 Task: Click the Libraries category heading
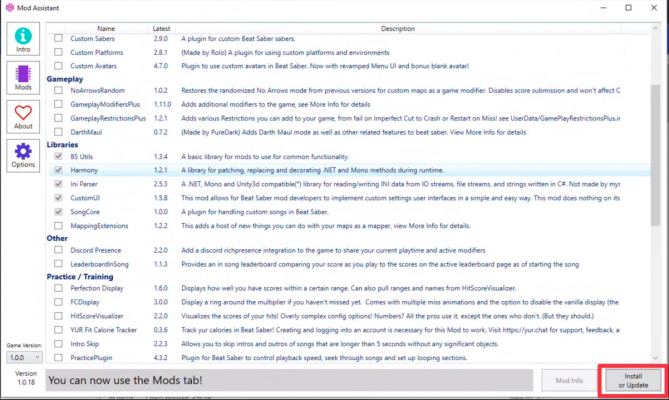pyautogui.click(x=62, y=145)
